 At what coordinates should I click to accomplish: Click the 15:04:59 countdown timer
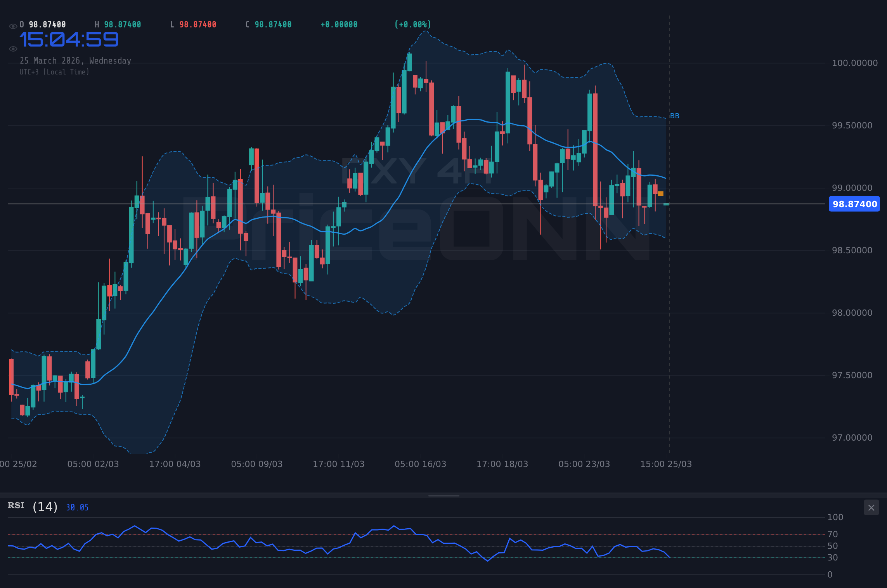(x=69, y=39)
